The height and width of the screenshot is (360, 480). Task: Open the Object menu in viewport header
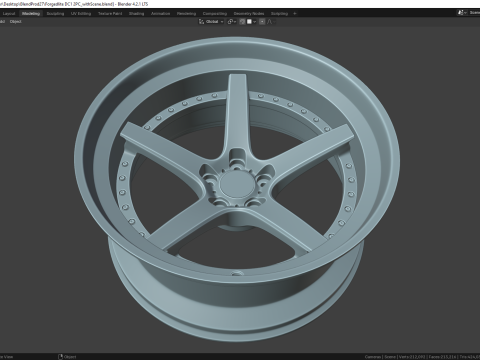15,22
